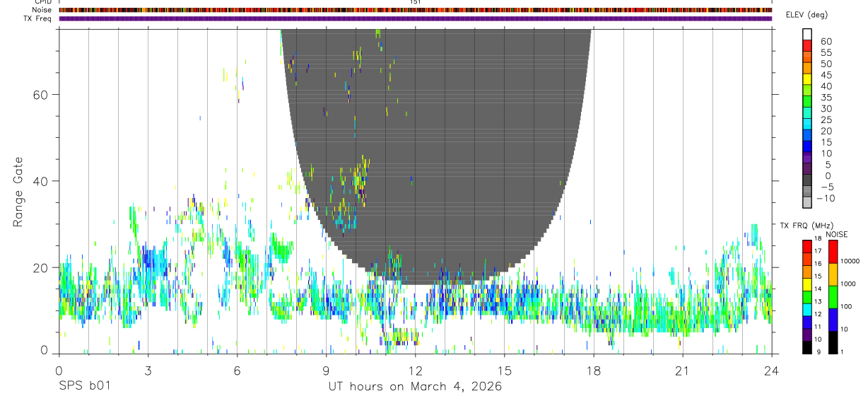The height and width of the screenshot is (401, 868).
Task: Select the black 1–10 NOISE colorbar segment
Action: pos(833,342)
